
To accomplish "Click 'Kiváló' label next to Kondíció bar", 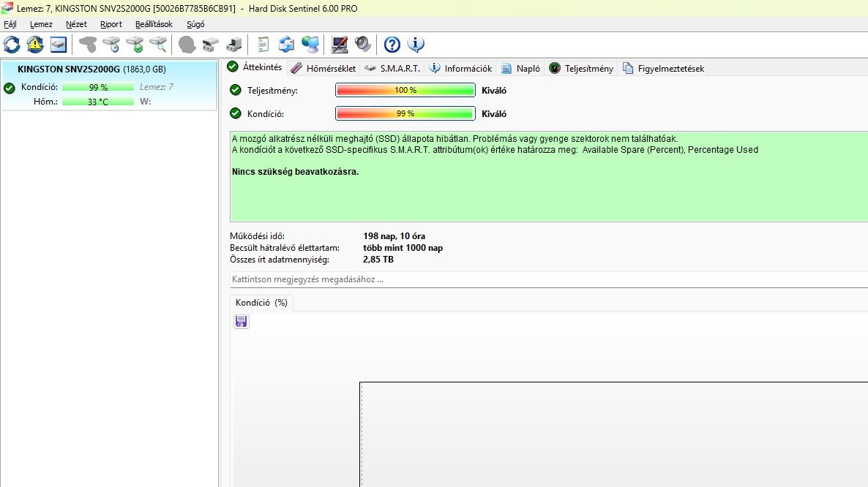I will (x=494, y=114).
